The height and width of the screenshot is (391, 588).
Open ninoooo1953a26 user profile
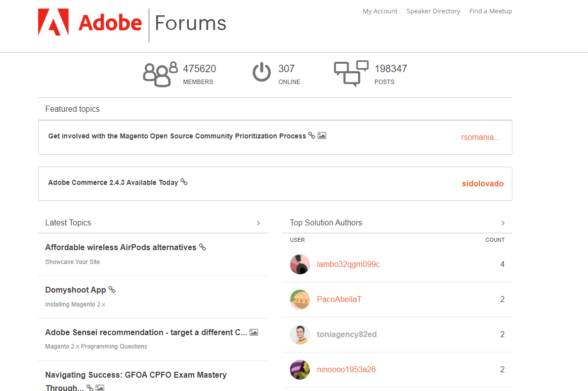point(346,369)
